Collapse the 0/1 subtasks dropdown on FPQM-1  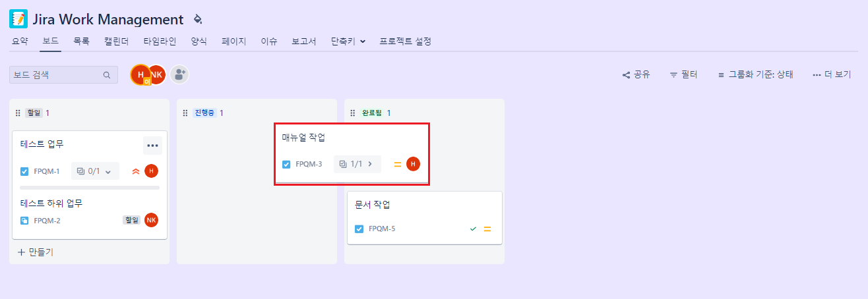pyautogui.click(x=95, y=171)
